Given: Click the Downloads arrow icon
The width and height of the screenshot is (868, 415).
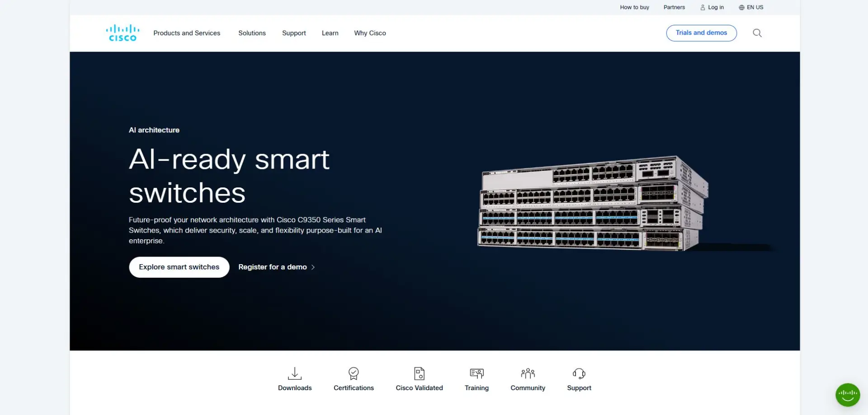Looking at the screenshot, I should (x=295, y=373).
